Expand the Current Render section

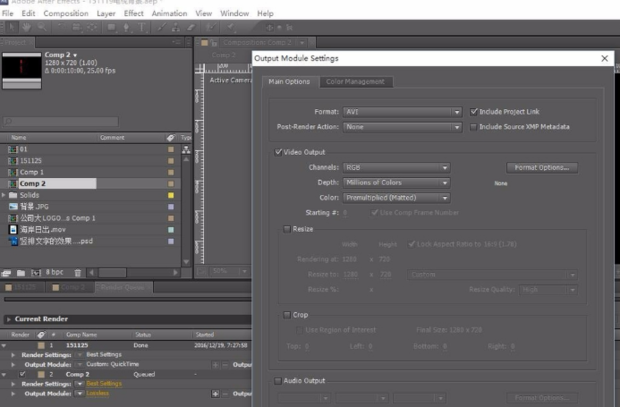click(x=8, y=319)
